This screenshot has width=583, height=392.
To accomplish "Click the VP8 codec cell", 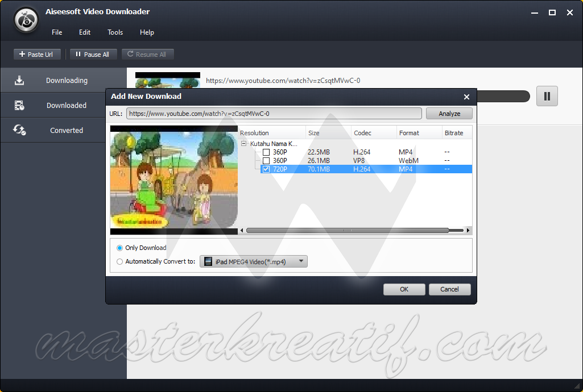I will (359, 161).
